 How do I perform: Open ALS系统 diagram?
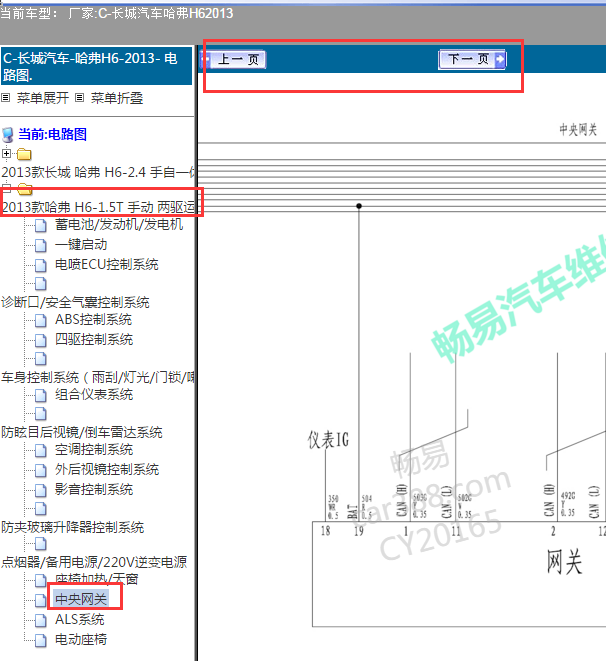coord(80,619)
